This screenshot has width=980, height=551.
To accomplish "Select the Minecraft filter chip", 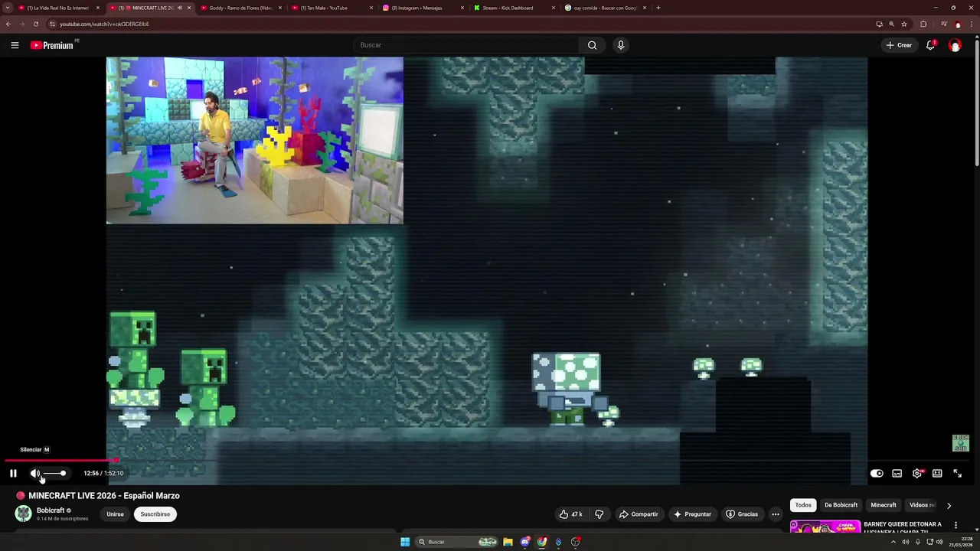I will point(884,505).
